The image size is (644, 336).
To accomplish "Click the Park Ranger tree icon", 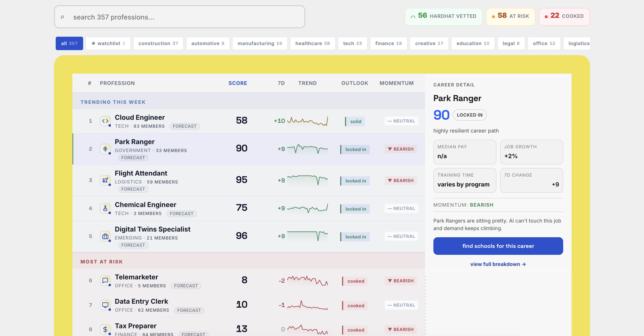I will pyautogui.click(x=105, y=148).
